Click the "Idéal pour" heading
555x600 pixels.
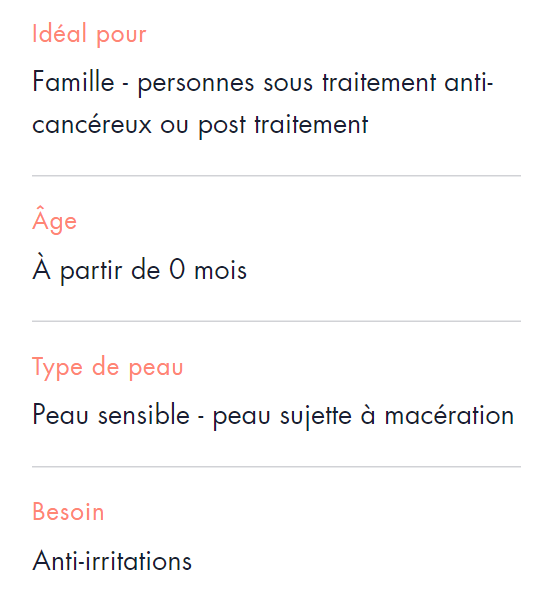[x=89, y=34]
